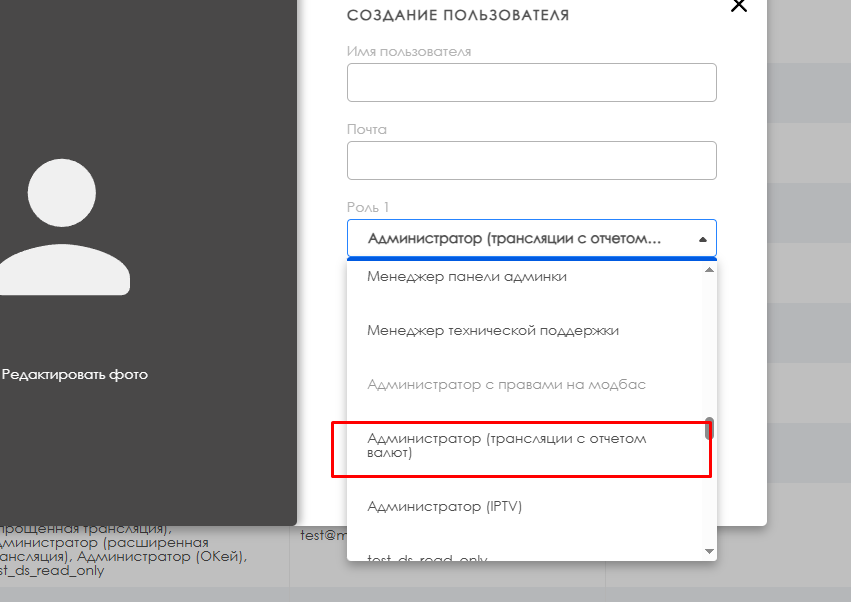Click the Почта field label
Image resolution: width=851 pixels, height=602 pixels.
pyautogui.click(x=367, y=129)
